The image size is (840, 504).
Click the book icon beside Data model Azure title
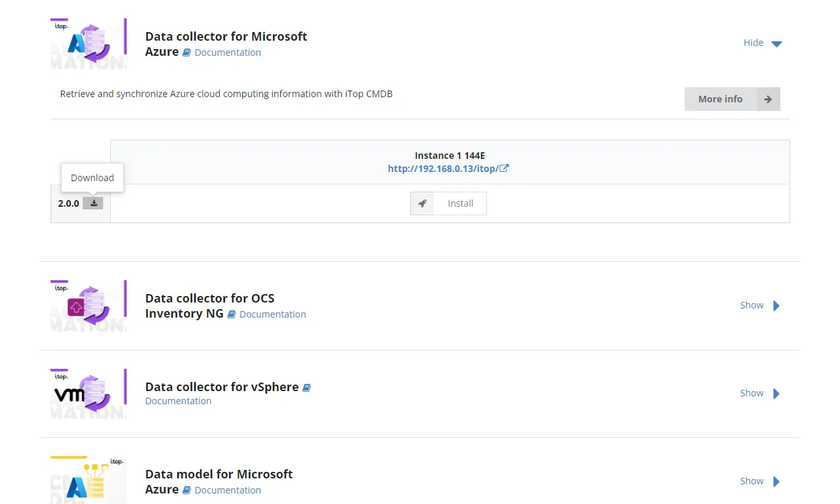coord(187,490)
